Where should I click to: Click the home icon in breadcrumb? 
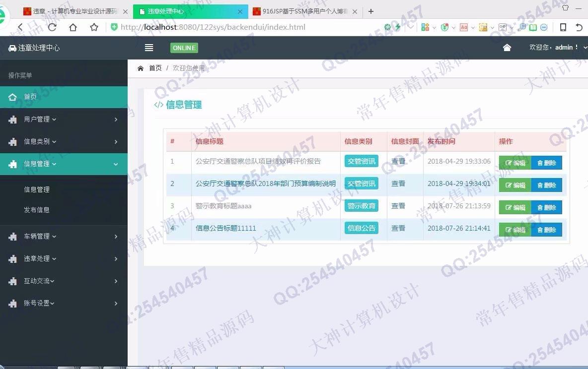[140, 68]
